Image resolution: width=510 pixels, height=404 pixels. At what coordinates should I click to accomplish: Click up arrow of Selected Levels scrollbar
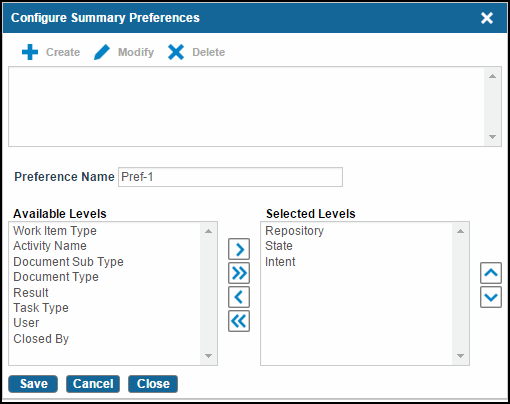click(x=460, y=231)
